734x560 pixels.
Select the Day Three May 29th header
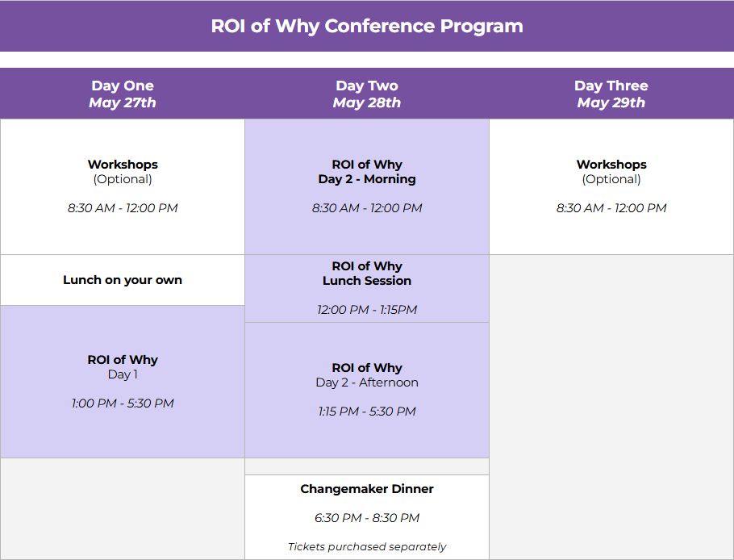pos(611,94)
